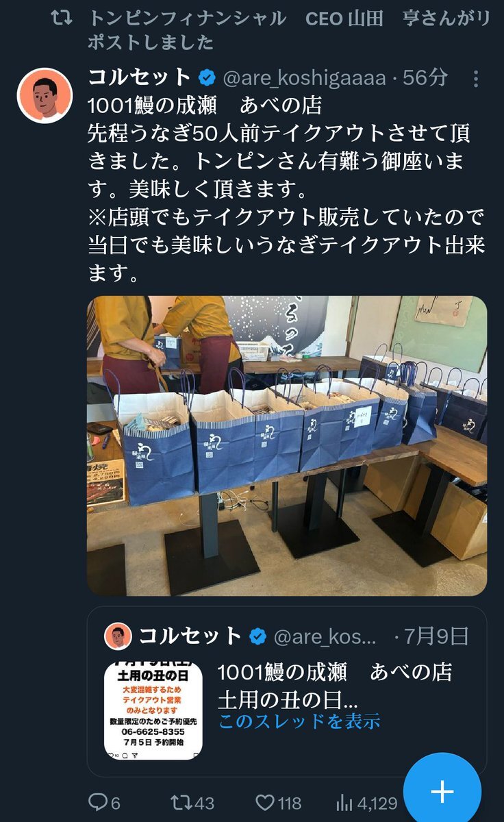Tap verified badge in quoted post
The height and width of the screenshot is (822, 504).
(x=257, y=636)
